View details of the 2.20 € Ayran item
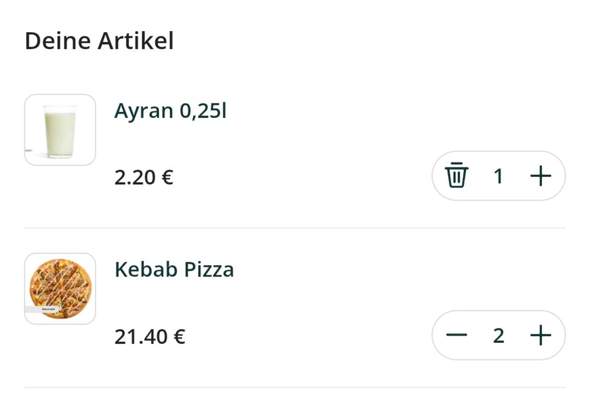This screenshot has width=590, height=399. pos(170,111)
